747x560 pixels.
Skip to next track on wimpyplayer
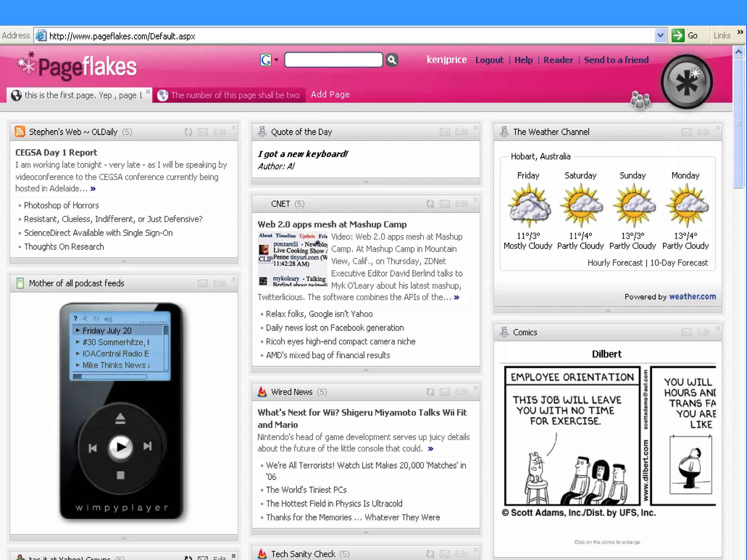point(147,446)
